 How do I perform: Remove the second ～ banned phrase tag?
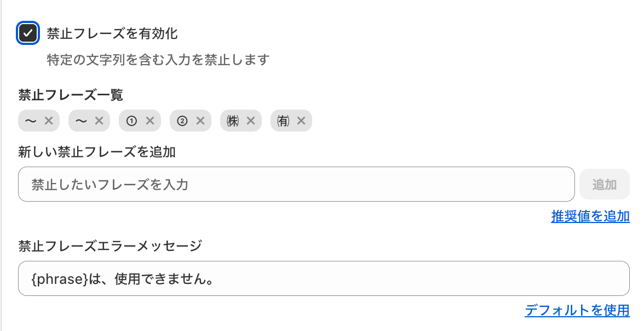click(99, 121)
